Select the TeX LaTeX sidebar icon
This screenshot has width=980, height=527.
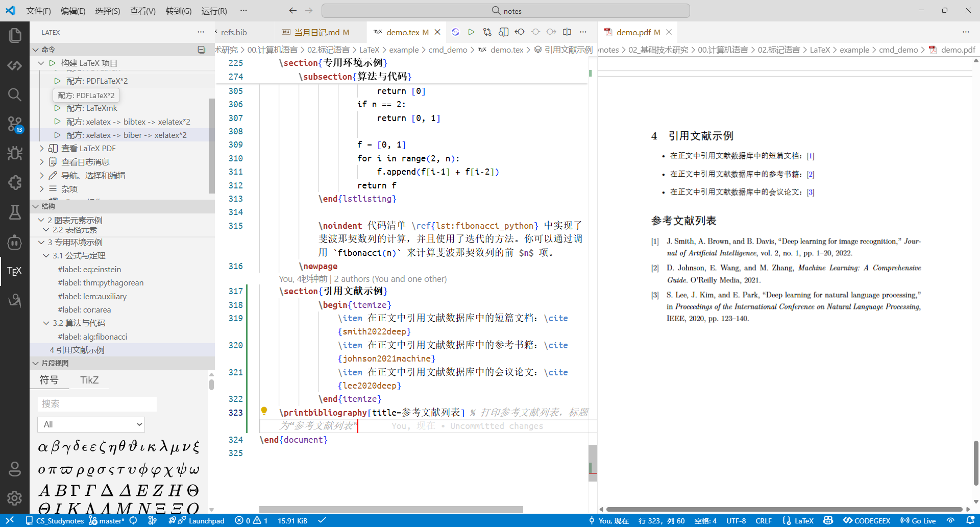click(15, 271)
